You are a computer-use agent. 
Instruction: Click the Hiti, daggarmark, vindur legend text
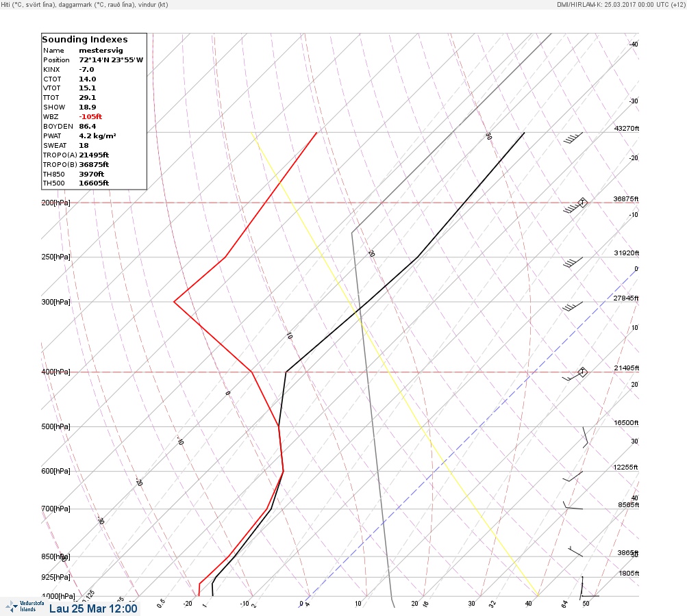click(84, 4)
